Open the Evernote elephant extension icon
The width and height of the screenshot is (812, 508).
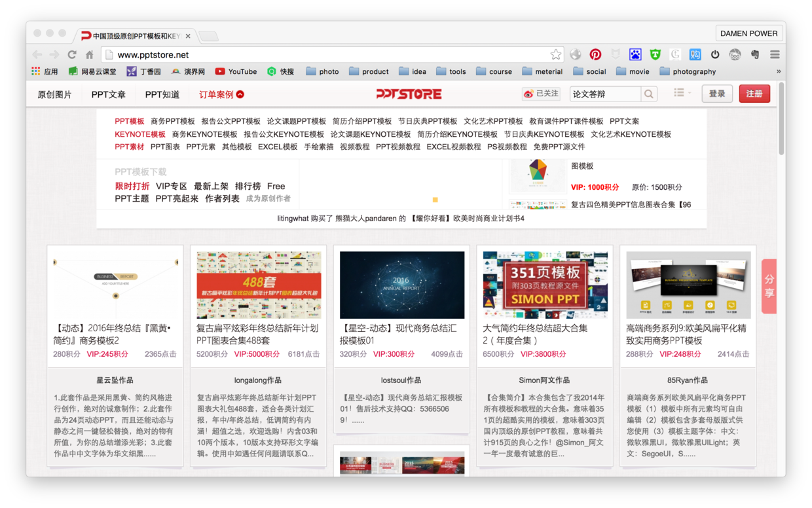click(755, 55)
